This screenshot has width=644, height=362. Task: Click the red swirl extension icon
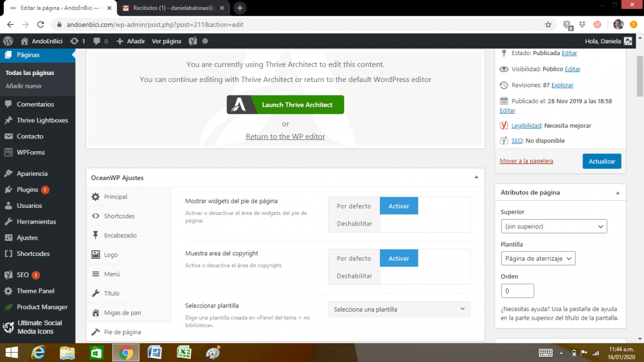(x=597, y=25)
